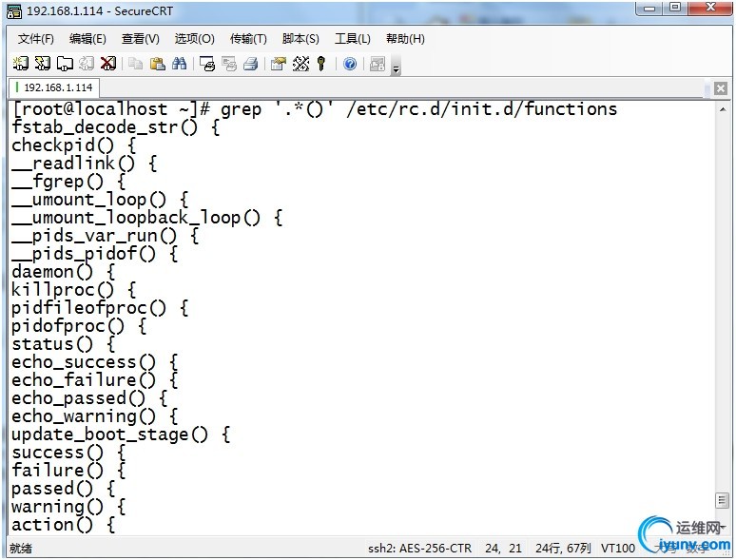Click the line 'update_boot_stage() {'
This screenshot has height=560, width=736.
pos(121,434)
